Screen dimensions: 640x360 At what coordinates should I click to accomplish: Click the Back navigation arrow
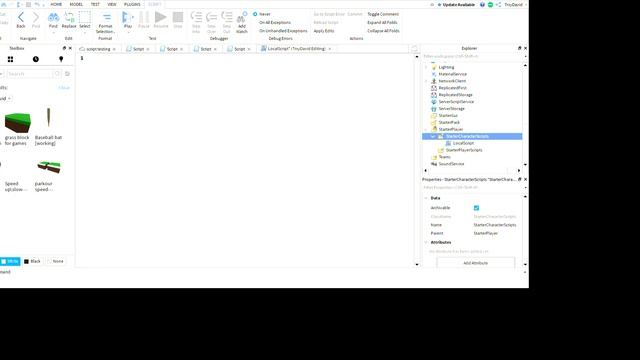click(21, 17)
